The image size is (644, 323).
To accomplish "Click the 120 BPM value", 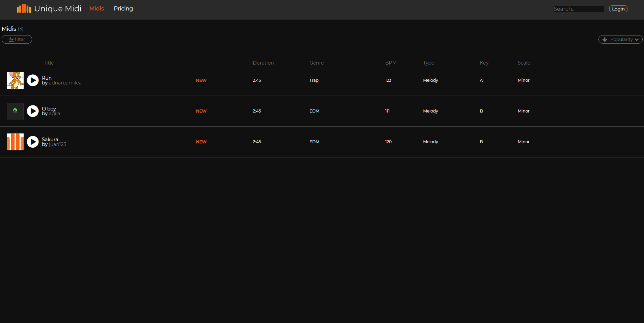I will pos(389,142).
